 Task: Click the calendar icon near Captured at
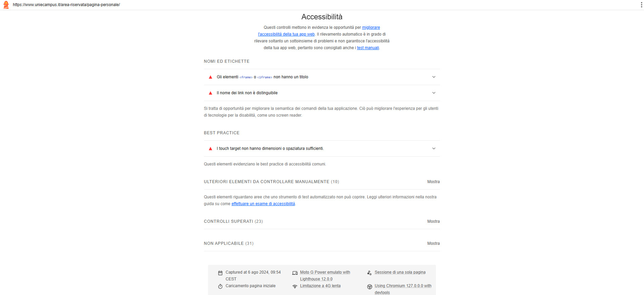click(x=220, y=273)
